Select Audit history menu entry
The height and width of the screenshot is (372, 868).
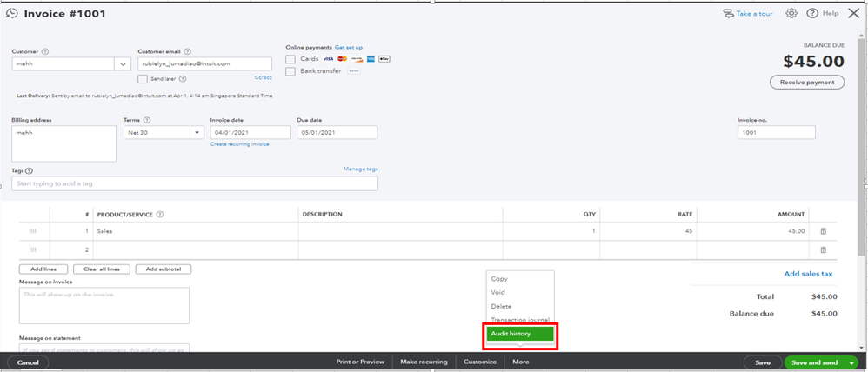[520, 334]
